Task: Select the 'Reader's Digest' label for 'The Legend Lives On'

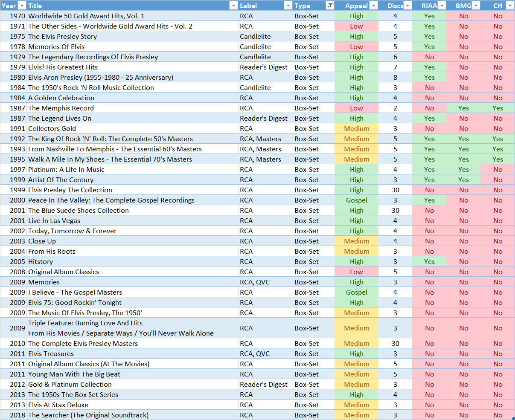Action: pos(264,118)
